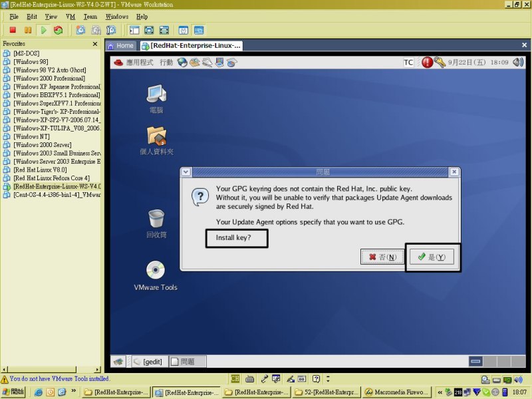532x399 pixels.
Task: Open the File menu
Action: click(x=14, y=17)
